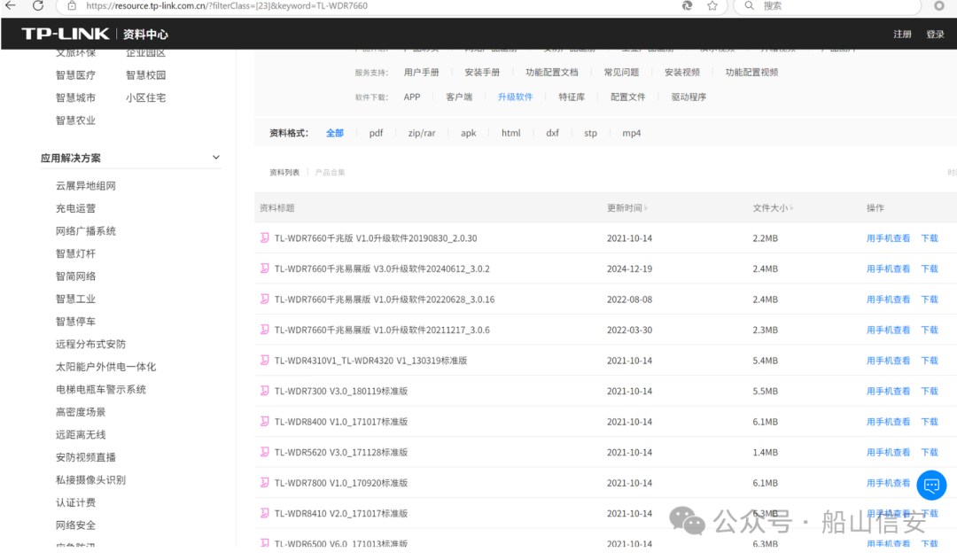Open 充电运营 solution

coord(75,208)
